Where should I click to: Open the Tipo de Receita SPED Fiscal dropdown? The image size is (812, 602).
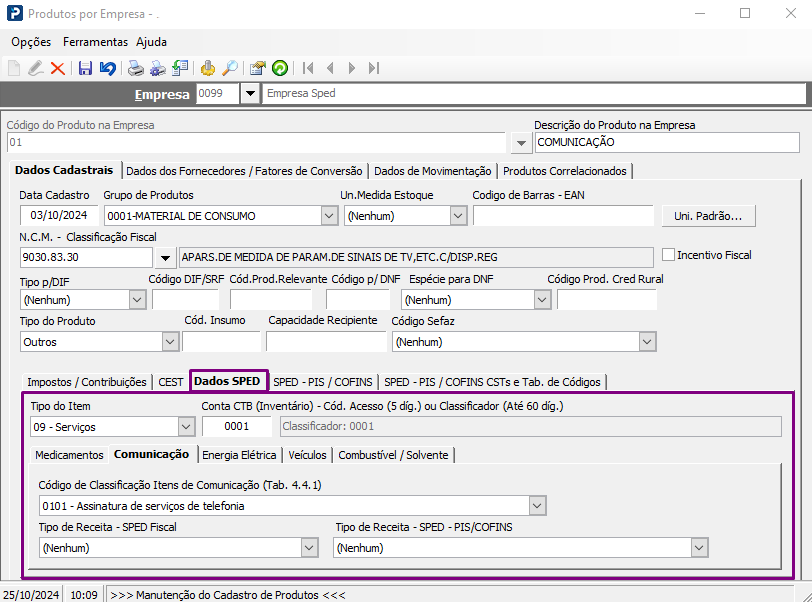[x=309, y=547]
